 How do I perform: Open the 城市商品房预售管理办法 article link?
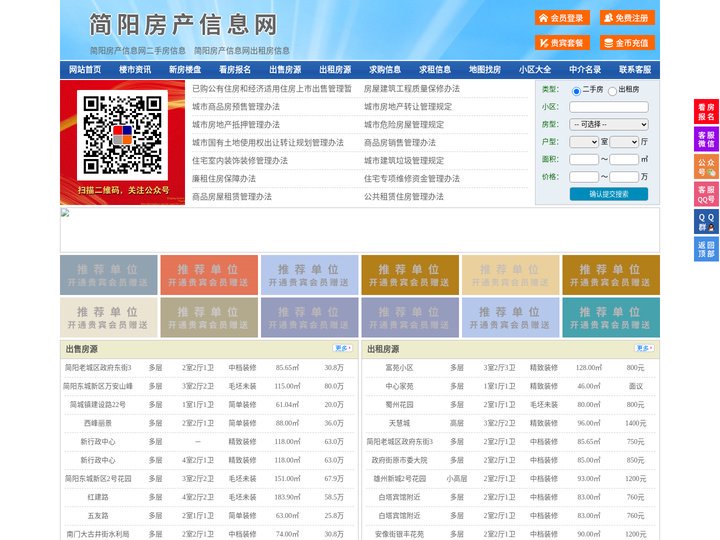click(236, 107)
